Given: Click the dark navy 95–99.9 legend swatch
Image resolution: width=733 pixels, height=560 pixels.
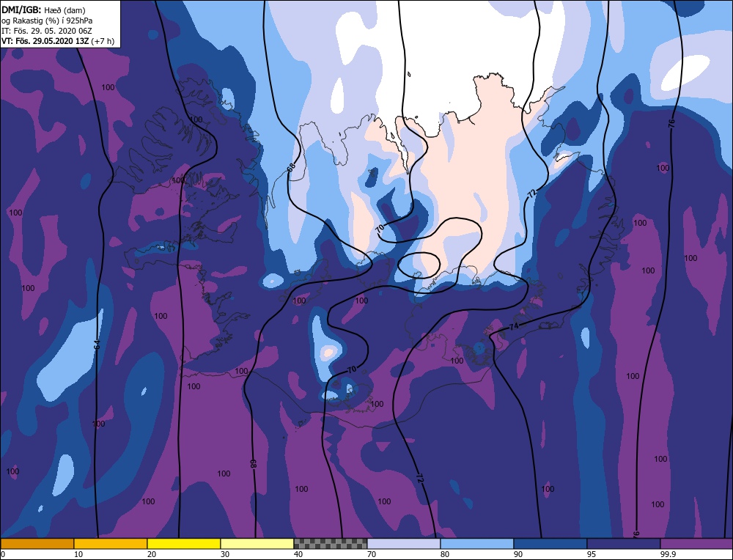Looking at the screenshot, I should point(624,544).
